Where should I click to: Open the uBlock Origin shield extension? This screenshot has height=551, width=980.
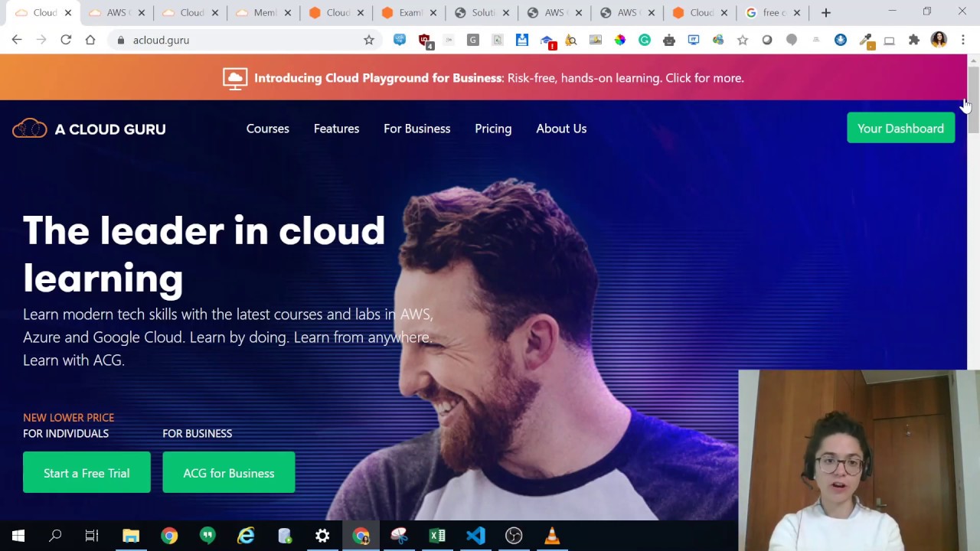[425, 40]
